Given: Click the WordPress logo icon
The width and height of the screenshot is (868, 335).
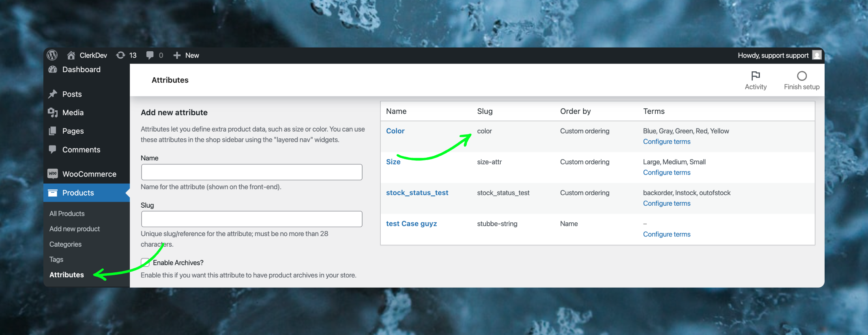Looking at the screenshot, I should pyautogui.click(x=52, y=55).
